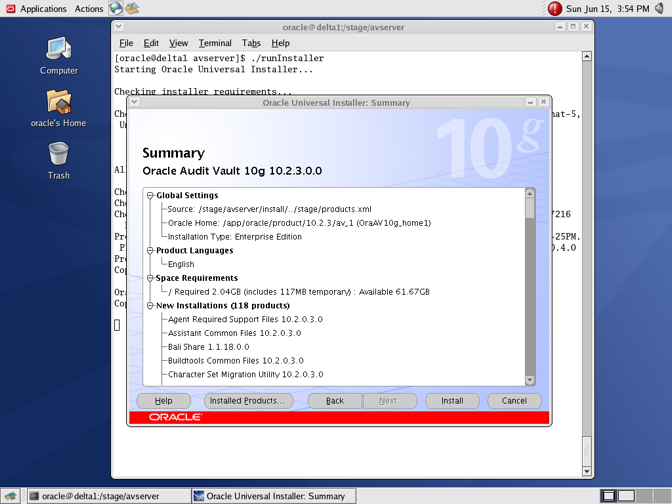This screenshot has height=504, width=672.
Task: Select Character Set Migration Utility row
Action: click(246, 374)
